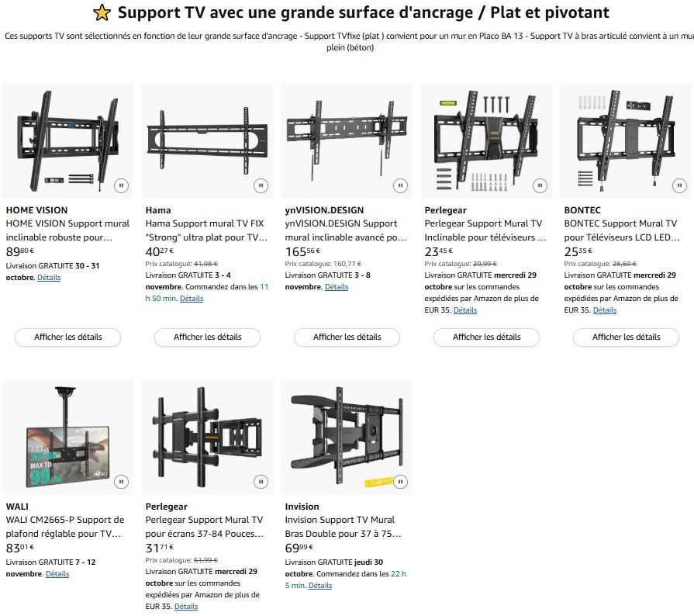This screenshot has height=616, width=694.
Task: Pause the Perlegear tilting mount carousel
Action: [540, 185]
